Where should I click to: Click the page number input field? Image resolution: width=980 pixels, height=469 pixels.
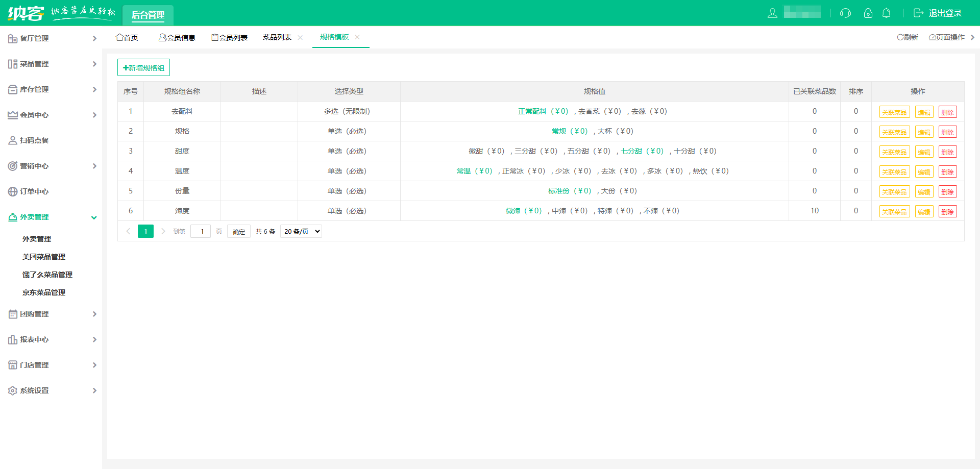[x=201, y=232]
